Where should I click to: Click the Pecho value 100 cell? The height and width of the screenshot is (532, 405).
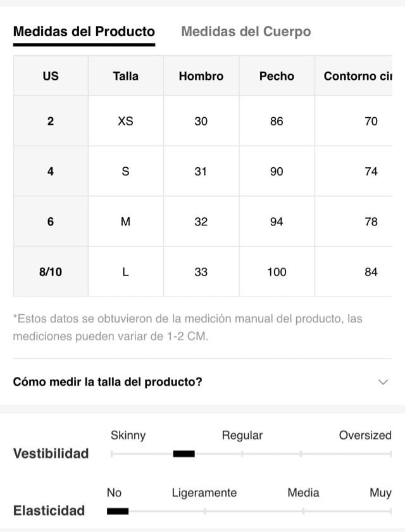(277, 272)
